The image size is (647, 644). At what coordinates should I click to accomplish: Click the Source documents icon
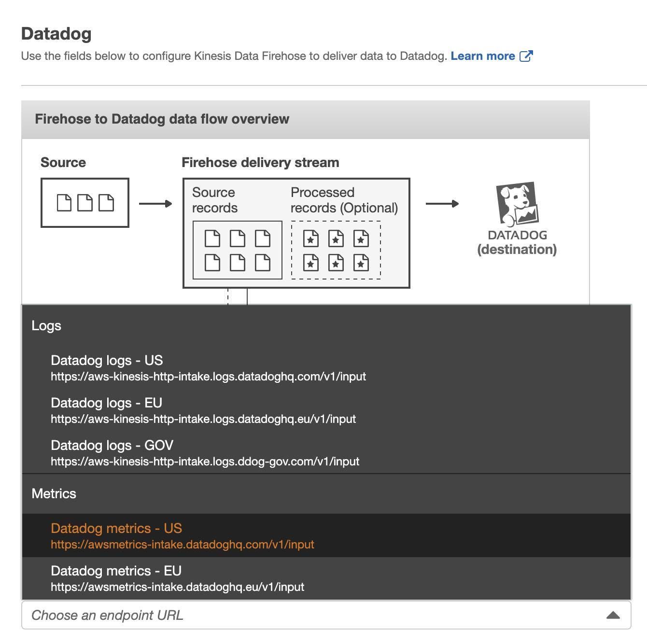pyautogui.click(x=84, y=202)
